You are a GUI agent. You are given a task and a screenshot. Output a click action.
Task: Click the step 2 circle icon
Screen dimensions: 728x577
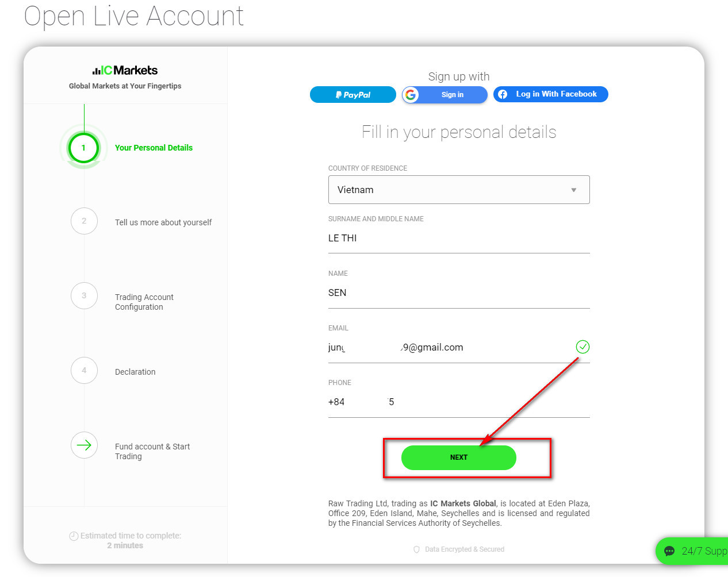point(84,221)
